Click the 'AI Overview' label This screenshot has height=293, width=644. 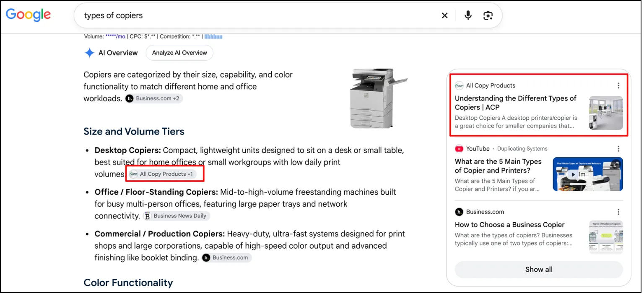click(x=118, y=53)
